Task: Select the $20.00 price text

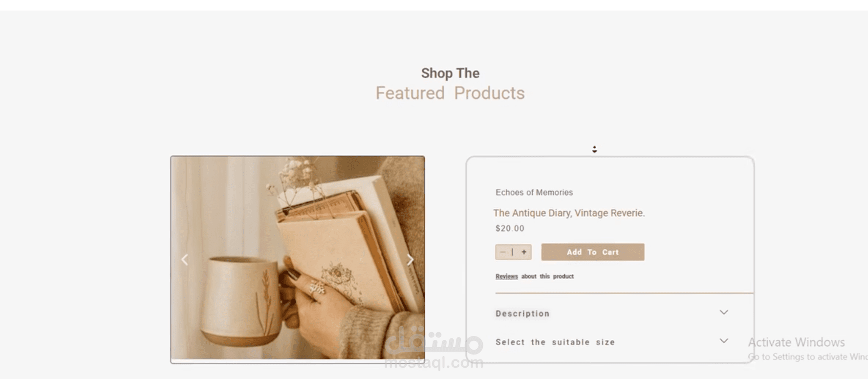Action: 510,228
